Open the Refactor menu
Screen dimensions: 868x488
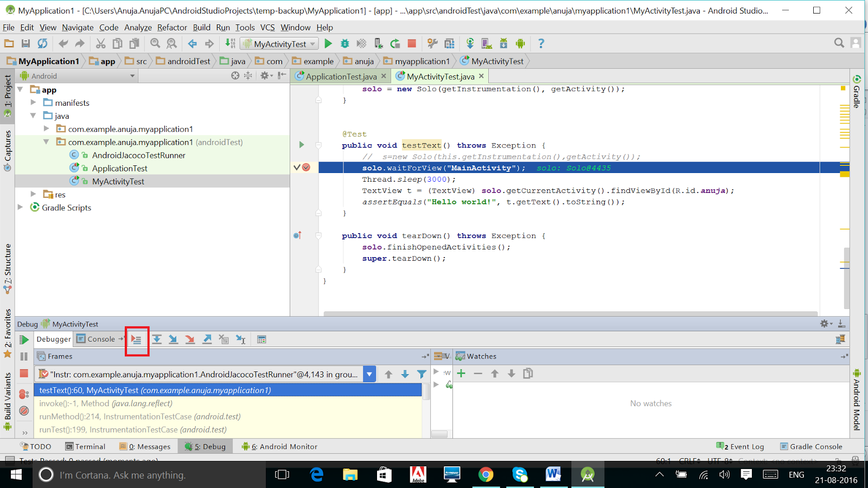[172, 27]
